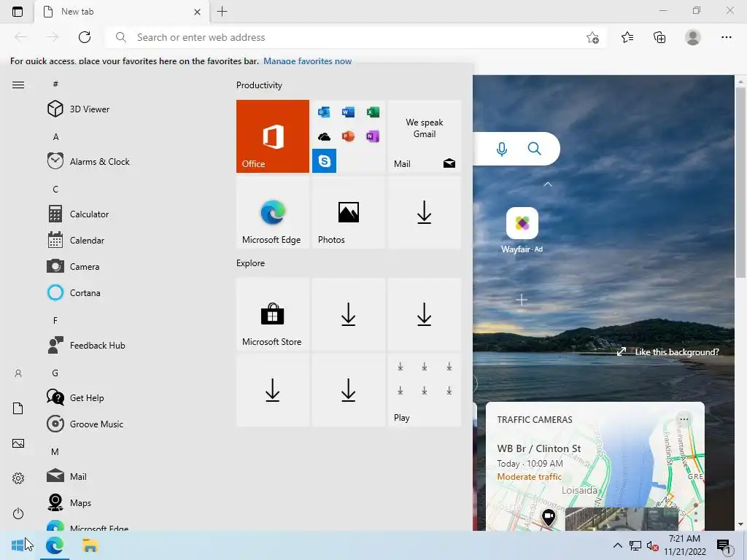Viewport: 747px width, 560px height.
Task: Open the Skype tile
Action: pos(324,160)
